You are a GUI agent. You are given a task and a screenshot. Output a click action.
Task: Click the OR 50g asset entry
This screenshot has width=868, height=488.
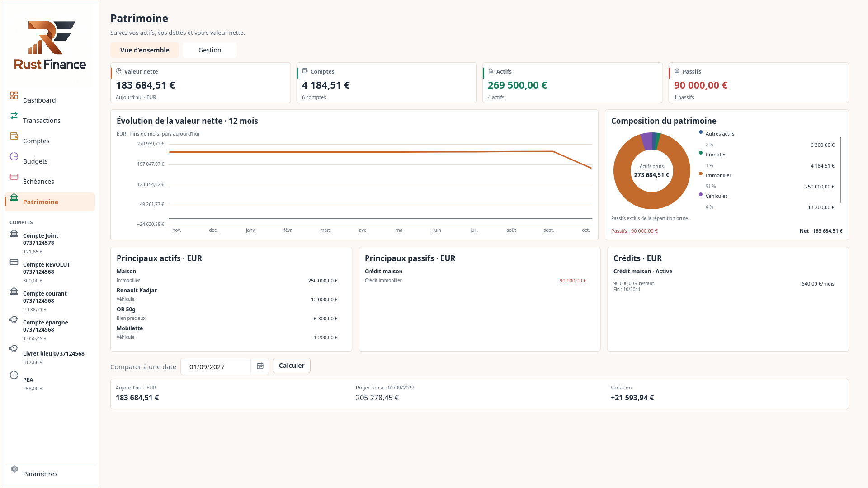227,314
